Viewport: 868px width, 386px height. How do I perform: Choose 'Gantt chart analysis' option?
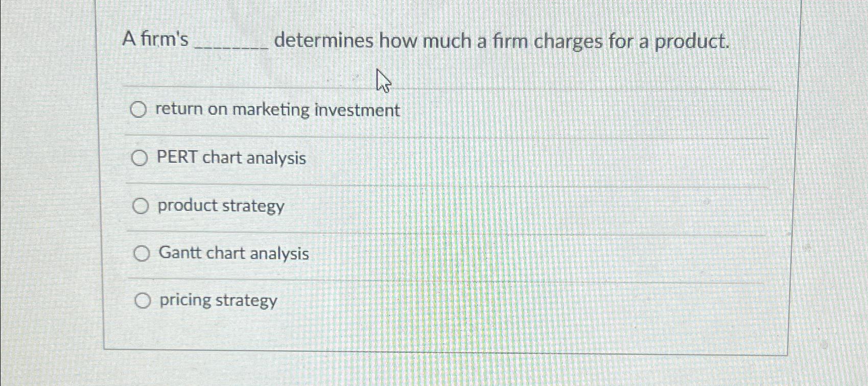tap(142, 253)
